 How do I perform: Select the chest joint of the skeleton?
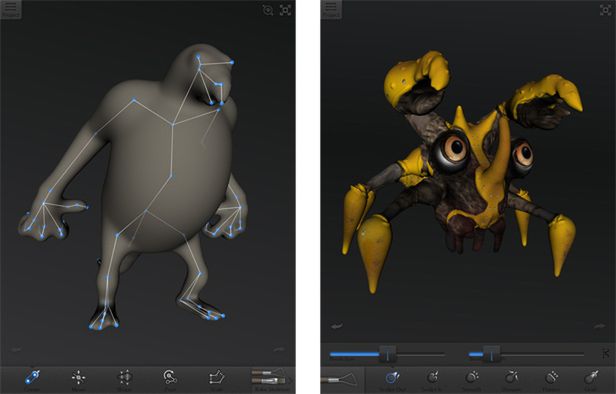tap(173, 125)
